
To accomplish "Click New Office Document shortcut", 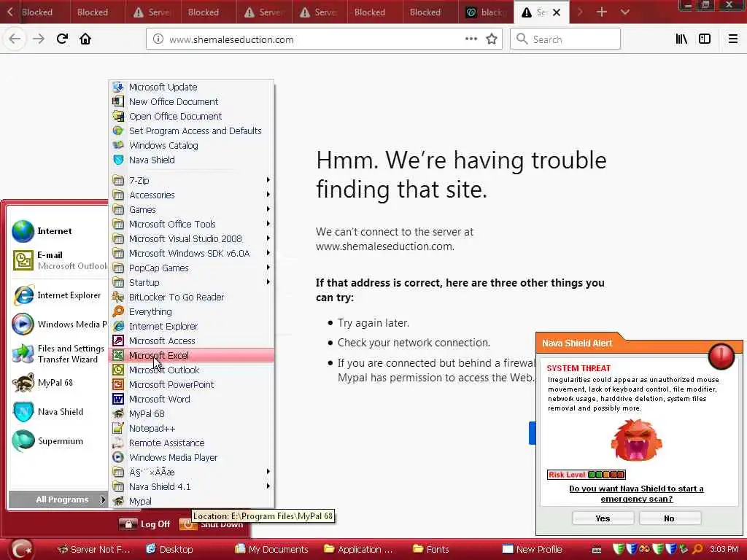I will click(192, 101).
